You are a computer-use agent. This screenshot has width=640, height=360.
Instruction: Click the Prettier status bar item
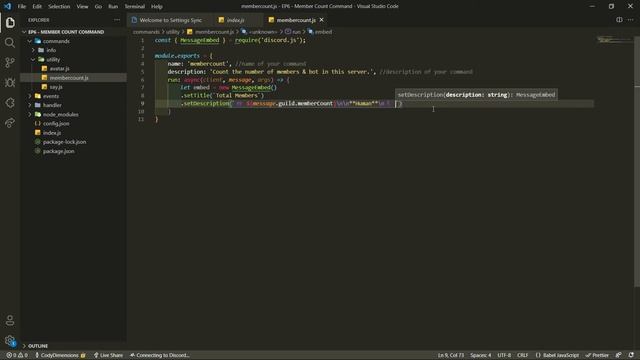(597, 355)
